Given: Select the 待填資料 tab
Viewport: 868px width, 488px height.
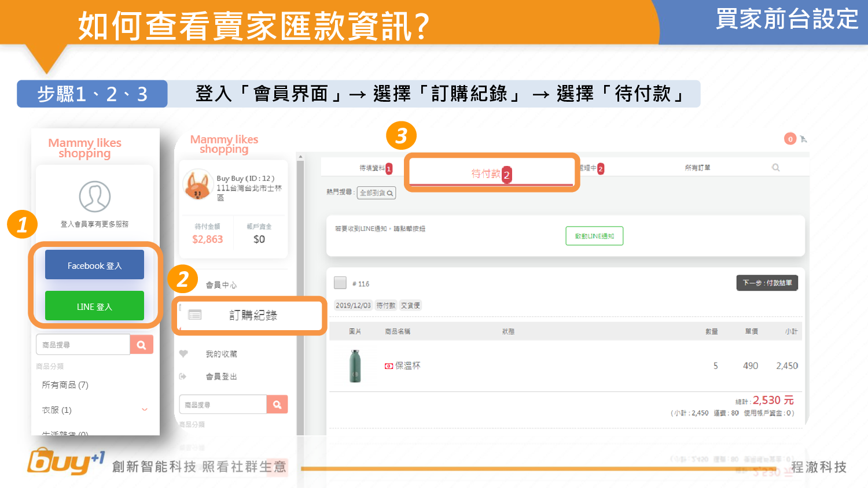Looking at the screenshot, I should coord(372,168).
